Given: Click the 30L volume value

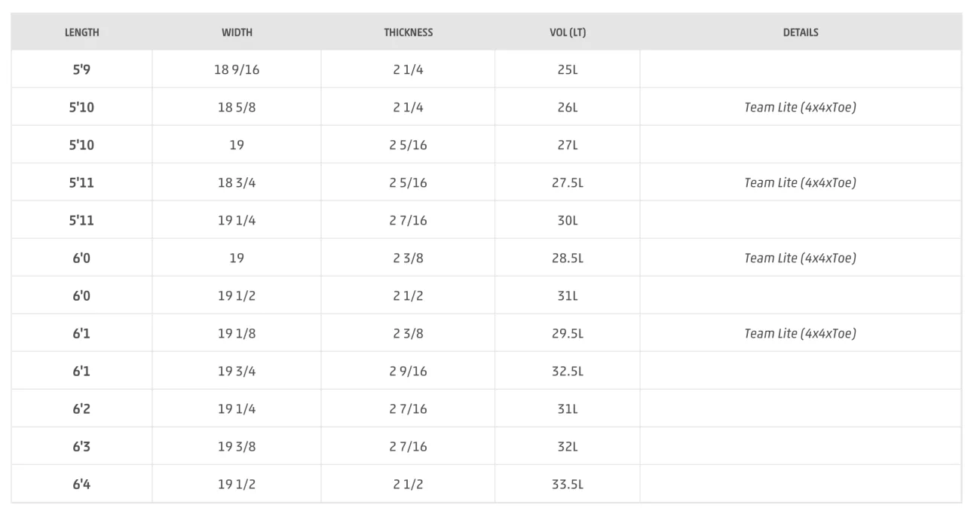Looking at the screenshot, I should click(568, 220).
